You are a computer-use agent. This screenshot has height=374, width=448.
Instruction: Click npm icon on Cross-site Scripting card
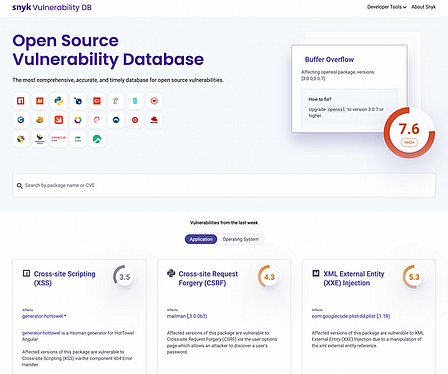[x=26, y=274]
